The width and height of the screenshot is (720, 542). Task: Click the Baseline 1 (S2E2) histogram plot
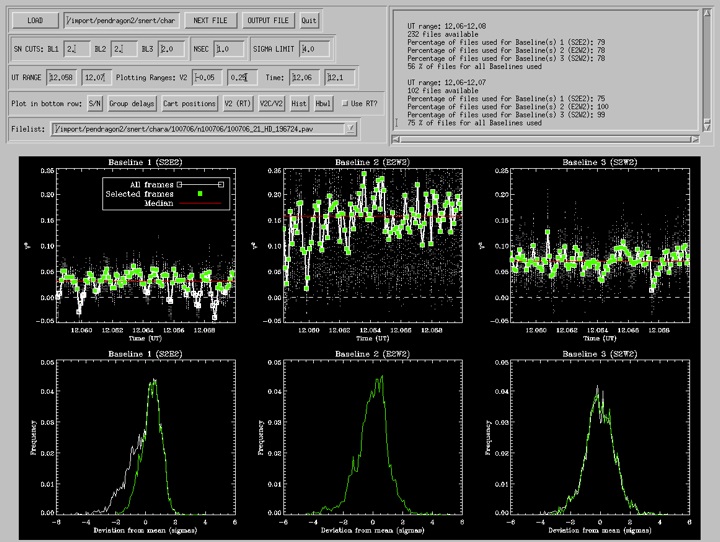coord(146,437)
